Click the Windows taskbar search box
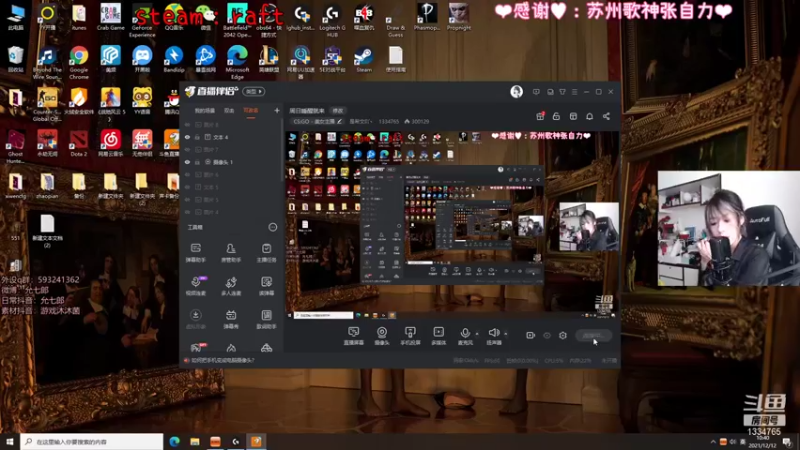 pyautogui.click(x=92, y=442)
